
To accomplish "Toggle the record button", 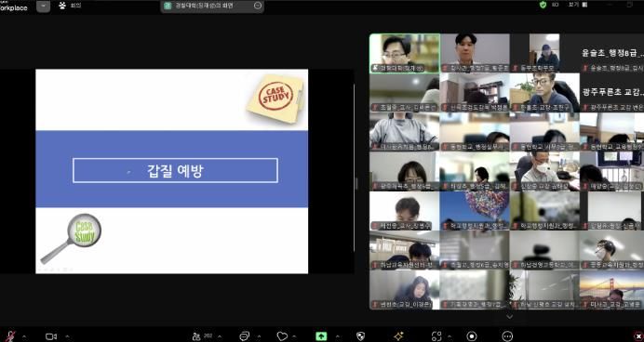I will (x=472, y=336).
